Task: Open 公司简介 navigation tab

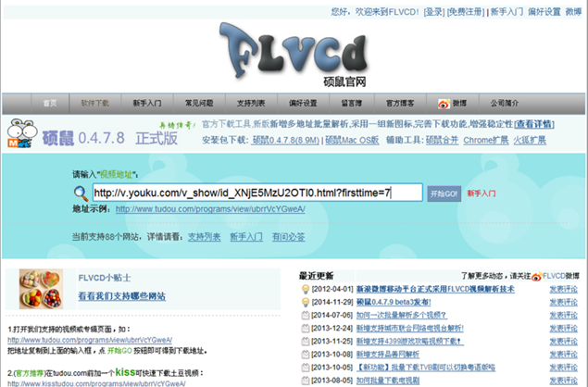Action: click(x=505, y=103)
